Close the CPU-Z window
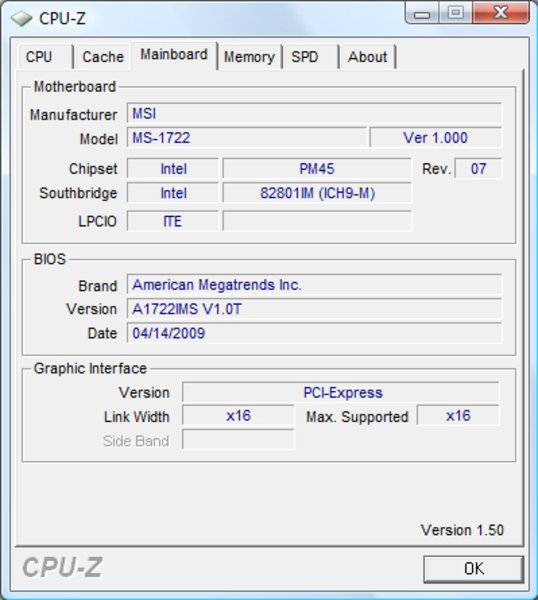Image resolution: width=538 pixels, height=600 pixels. coord(501,13)
